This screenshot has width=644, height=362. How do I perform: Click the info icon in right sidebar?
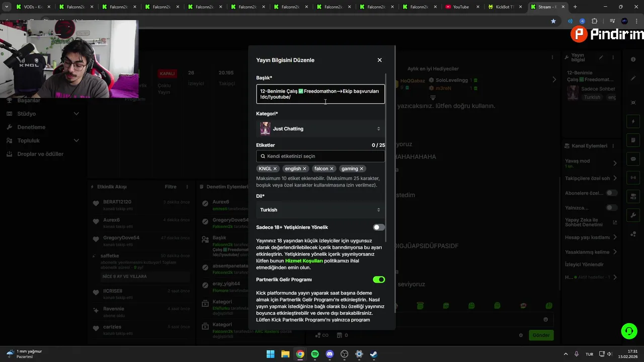click(633, 59)
